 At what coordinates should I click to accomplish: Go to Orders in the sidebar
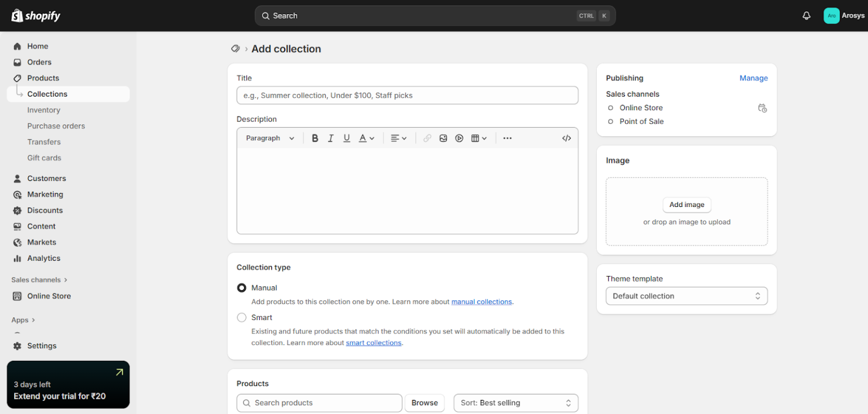[39, 62]
